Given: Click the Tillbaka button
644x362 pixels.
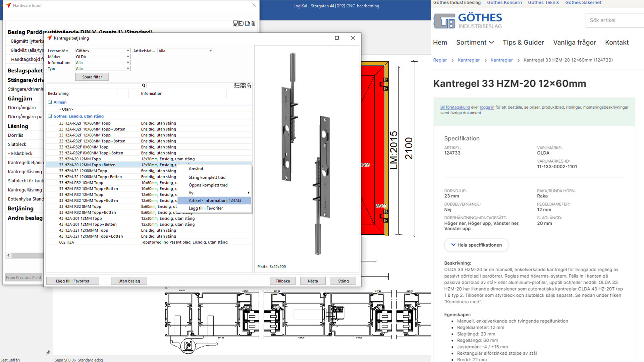Looking at the screenshot, I should (283, 281).
